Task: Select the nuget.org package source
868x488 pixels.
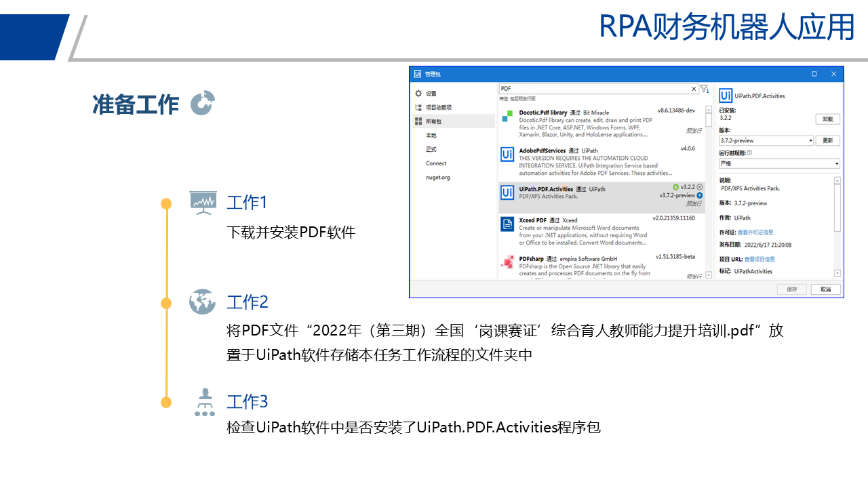Action: coord(437,178)
